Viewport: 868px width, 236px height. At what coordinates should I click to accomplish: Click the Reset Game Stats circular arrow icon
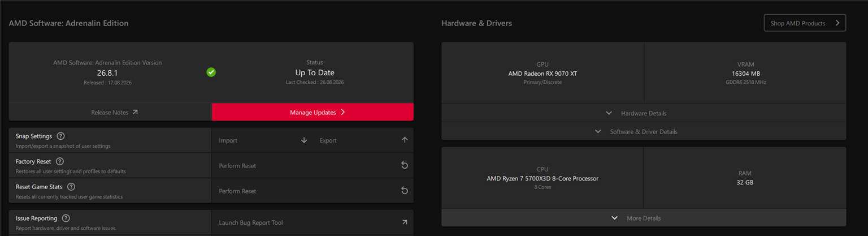point(405,191)
